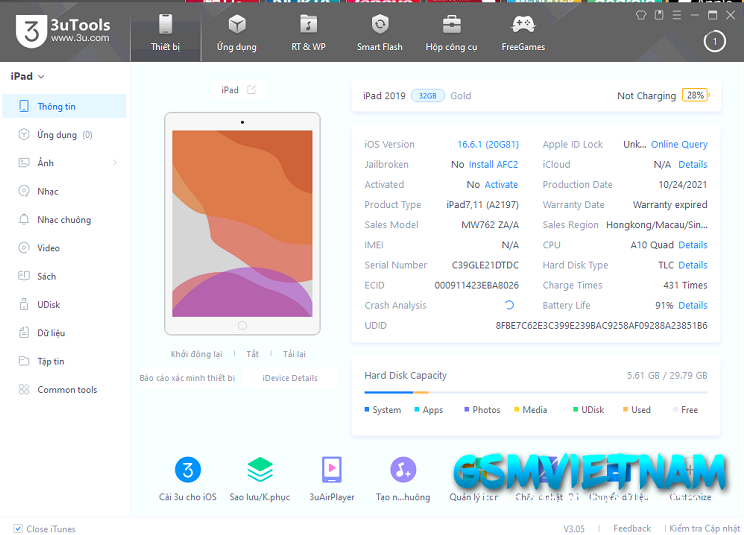The width and height of the screenshot is (744, 535).
Task: Open the Hộp công cụ toolbox tab
Action: [451, 32]
